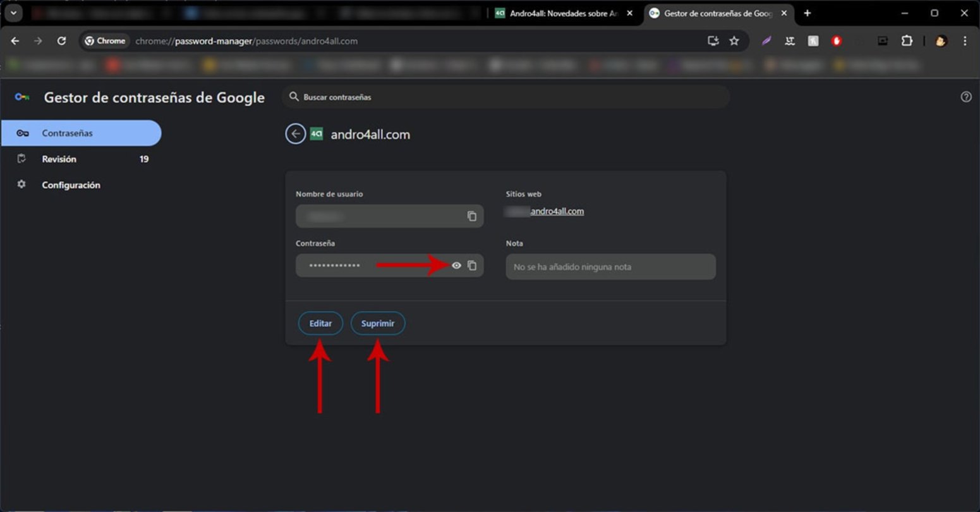Image resolution: width=980 pixels, height=512 pixels.
Task: Open a new tab with plus button
Action: (807, 13)
